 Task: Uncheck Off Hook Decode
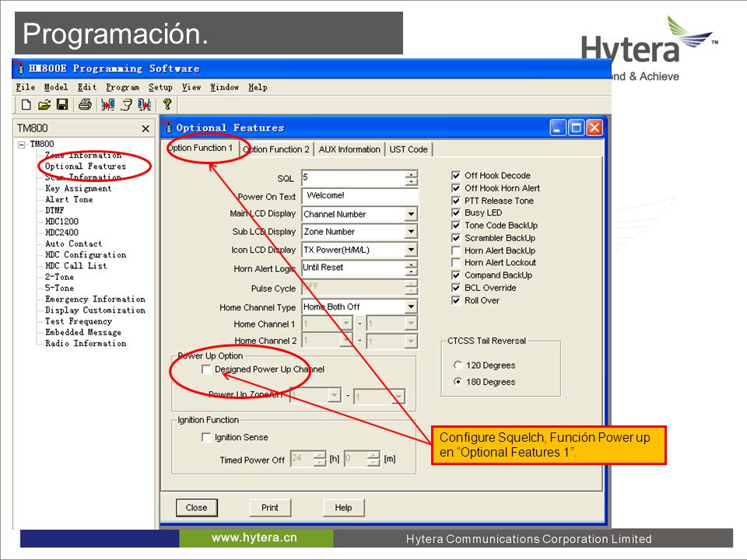[456, 175]
